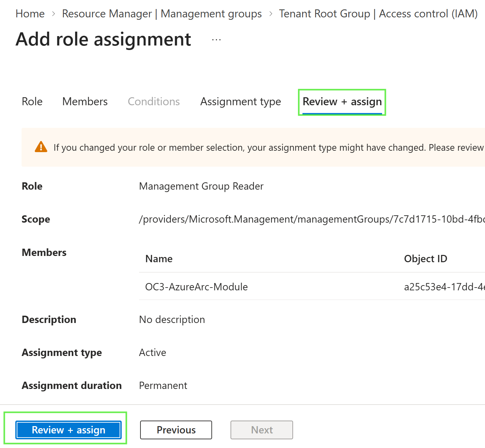The image size is (485, 448).
Task: Open the Assignment type tab
Action: pyautogui.click(x=241, y=101)
